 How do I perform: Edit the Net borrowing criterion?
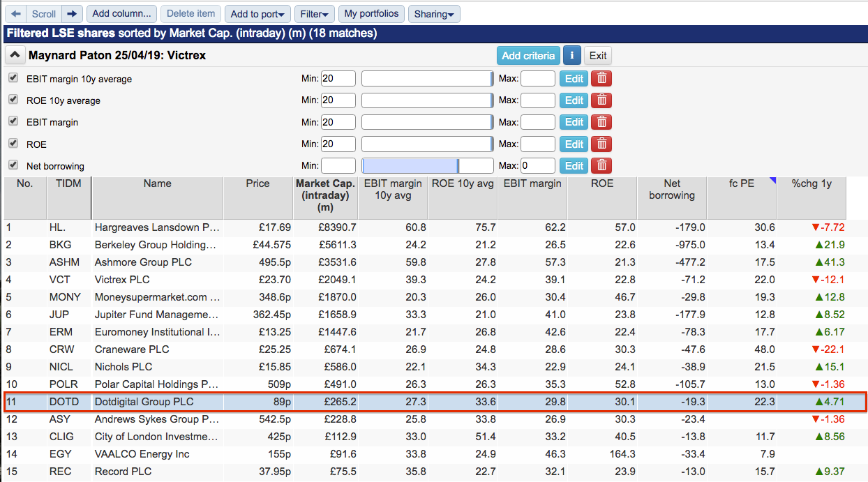[574, 166]
